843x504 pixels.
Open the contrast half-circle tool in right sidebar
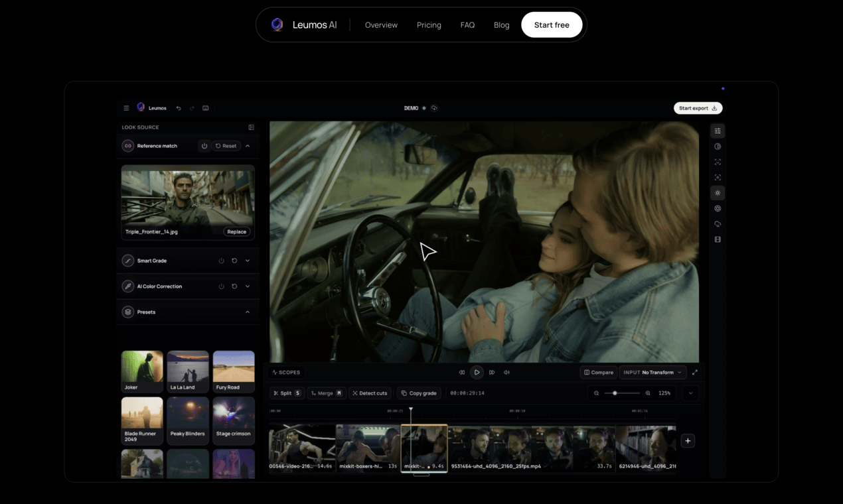[718, 147]
